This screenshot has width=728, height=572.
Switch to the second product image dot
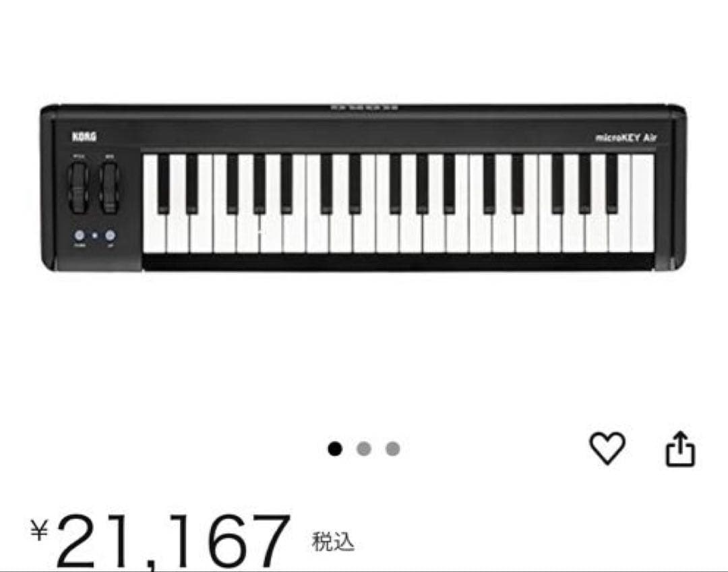pyautogui.click(x=364, y=449)
